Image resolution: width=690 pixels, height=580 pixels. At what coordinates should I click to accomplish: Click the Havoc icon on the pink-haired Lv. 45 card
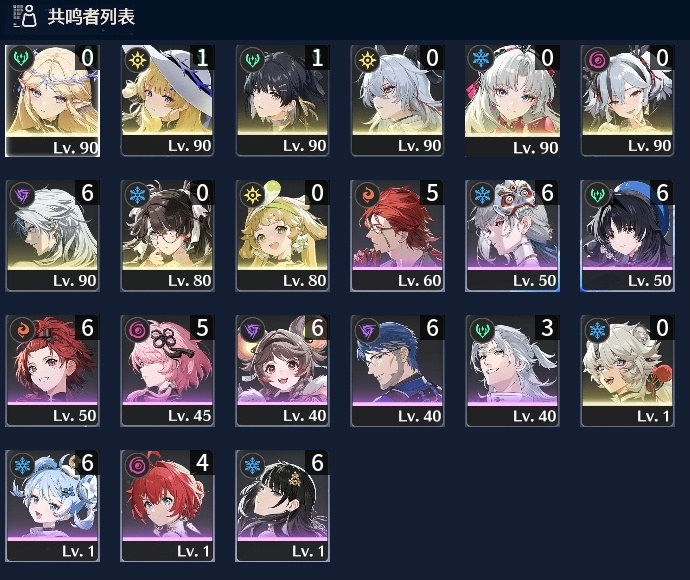pos(137,330)
